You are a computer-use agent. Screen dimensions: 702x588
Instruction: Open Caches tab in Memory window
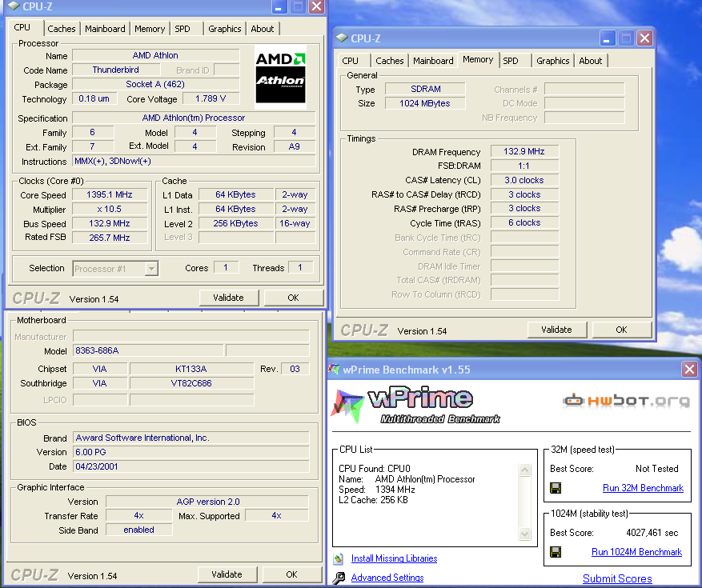(390, 61)
